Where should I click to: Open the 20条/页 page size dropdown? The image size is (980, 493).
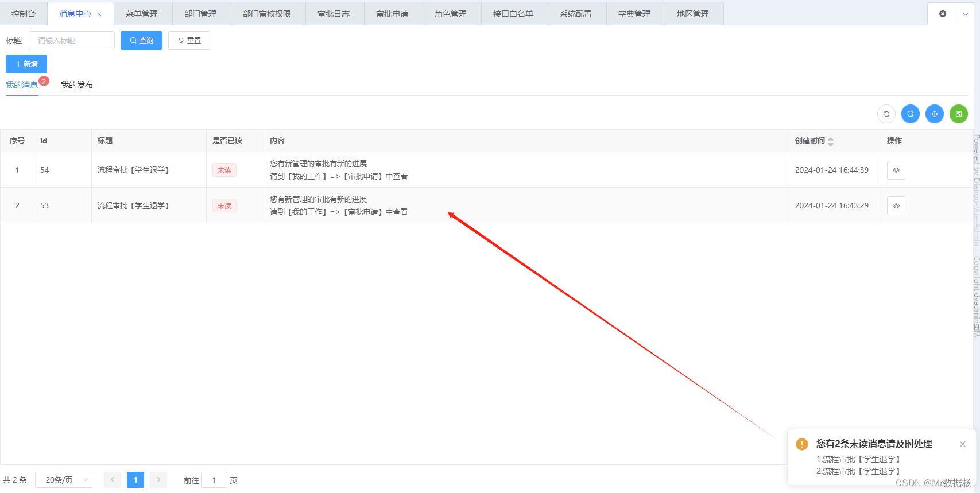point(64,480)
